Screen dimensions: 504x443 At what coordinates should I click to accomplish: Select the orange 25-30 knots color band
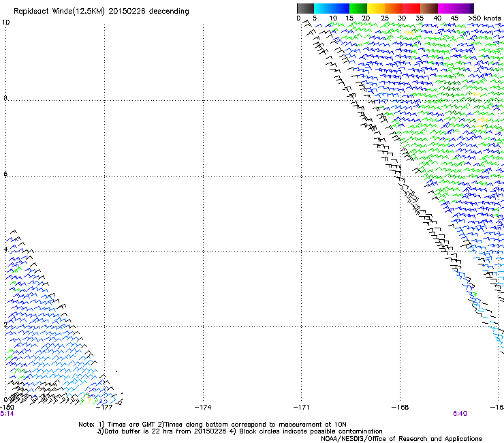(x=394, y=8)
